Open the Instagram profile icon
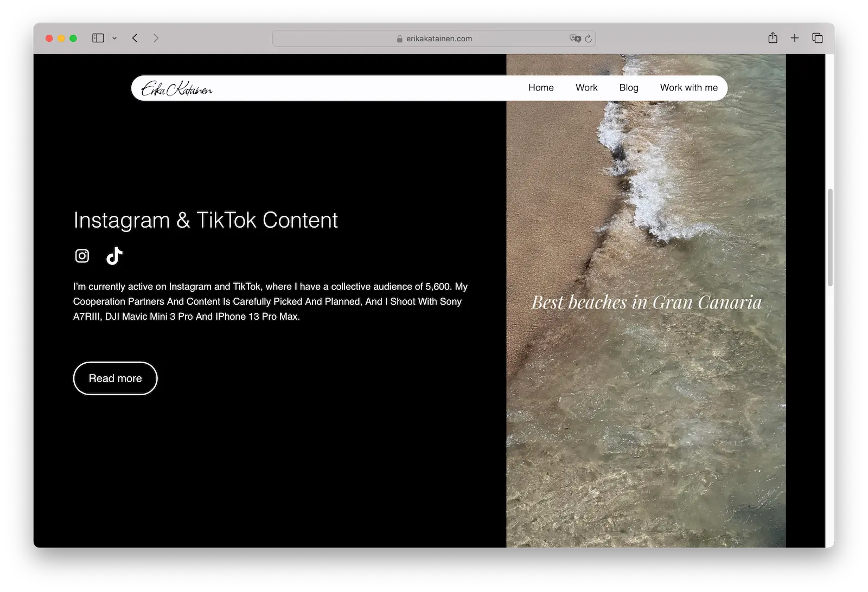Viewport: 868px width, 592px height. tap(82, 256)
